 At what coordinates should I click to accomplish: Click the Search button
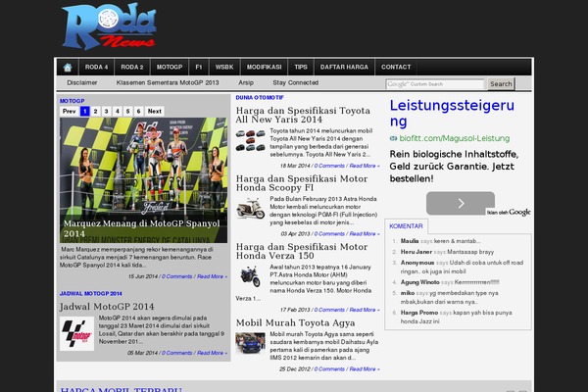pos(501,84)
